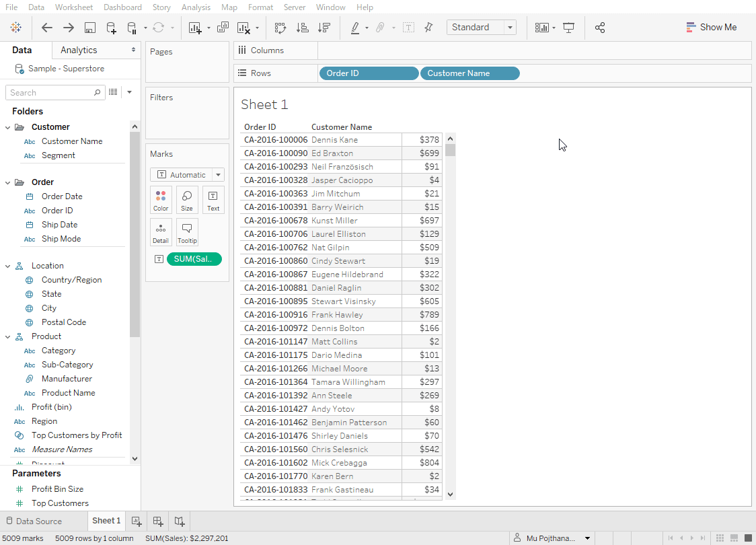This screenshot has width=756, height=545.
Task: Click the Presentation Mode icon
Action: (569, 28)
